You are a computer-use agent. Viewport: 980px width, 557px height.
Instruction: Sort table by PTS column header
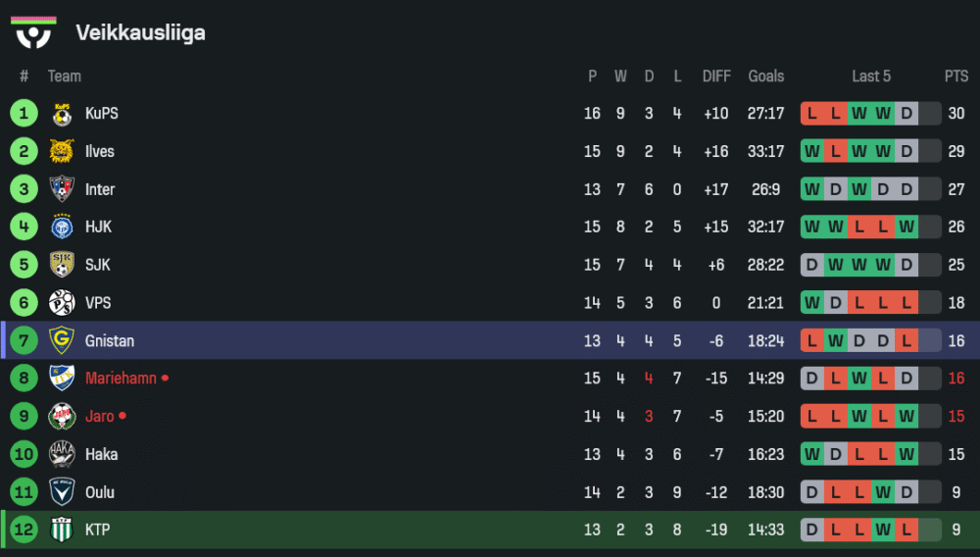pos(956,76)
